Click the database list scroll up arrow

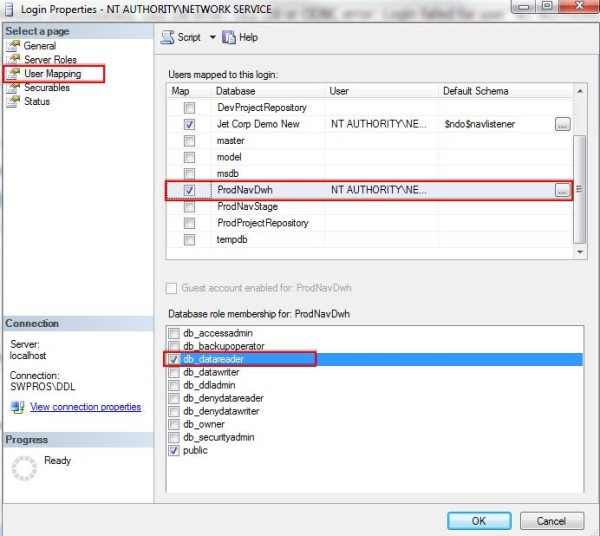(580, 91)
